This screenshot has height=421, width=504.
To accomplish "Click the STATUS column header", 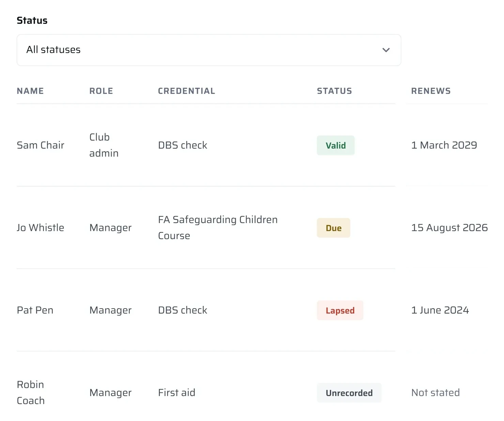I will (x=334, y=91).
